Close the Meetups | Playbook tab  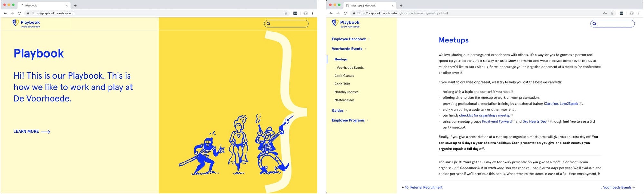click(x=393, y=5)
